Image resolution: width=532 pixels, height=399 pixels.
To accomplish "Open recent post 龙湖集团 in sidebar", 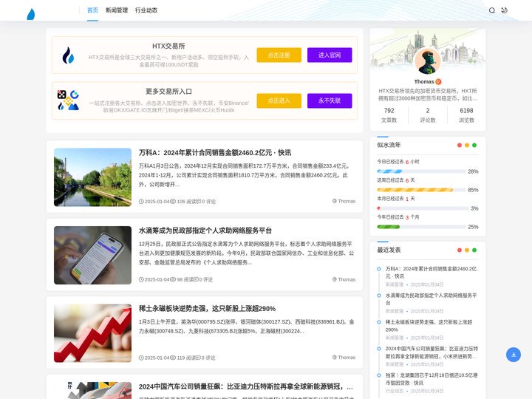I will point(432,379).
